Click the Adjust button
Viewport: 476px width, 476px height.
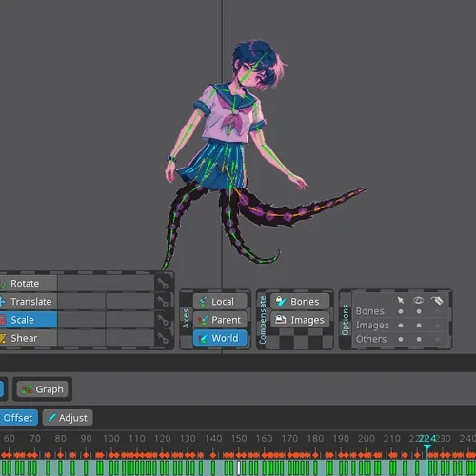tap(68, 418)
